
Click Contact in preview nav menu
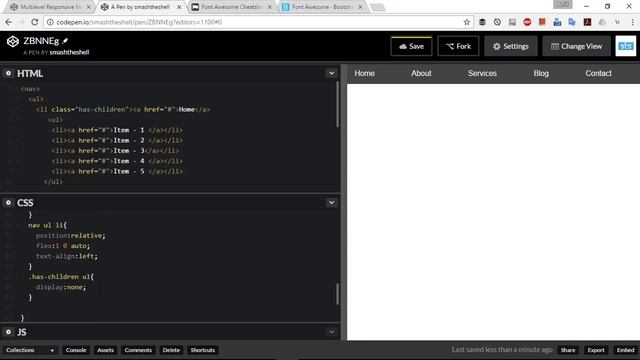coord(598,73)
